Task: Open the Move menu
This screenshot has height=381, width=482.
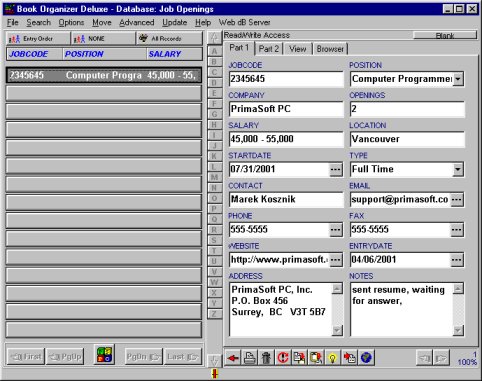Action: 102,22
